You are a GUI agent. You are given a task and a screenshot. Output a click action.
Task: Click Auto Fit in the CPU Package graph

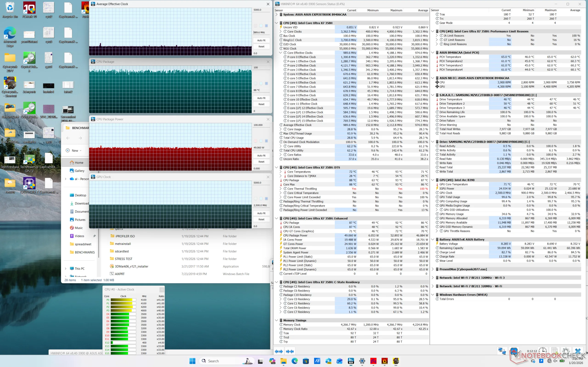(261, 98)
